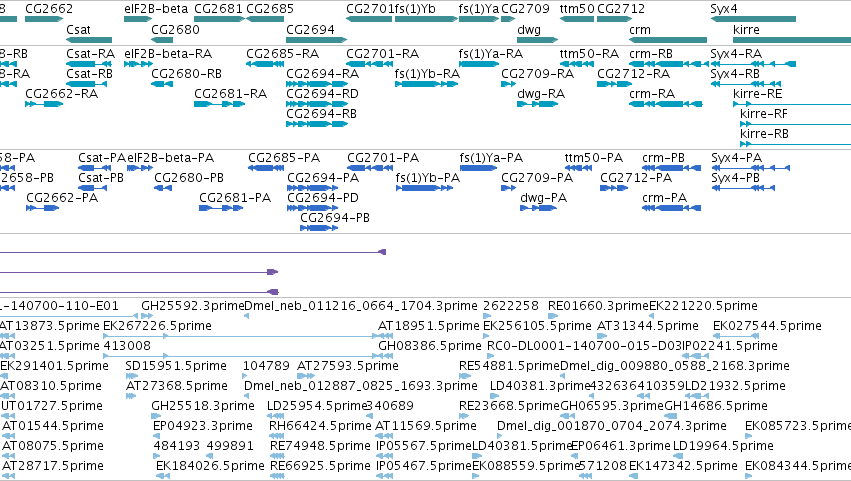This screenshot has height=481, width=851.
Task: Select the kirre-RF transcript label
Action: 764,114
